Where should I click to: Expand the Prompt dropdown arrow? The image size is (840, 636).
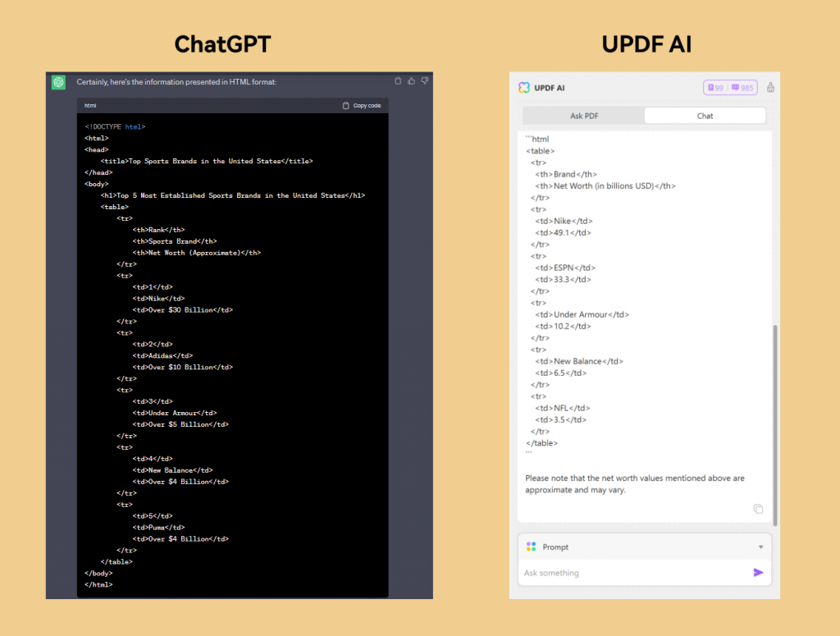click(x=760, y=547)
